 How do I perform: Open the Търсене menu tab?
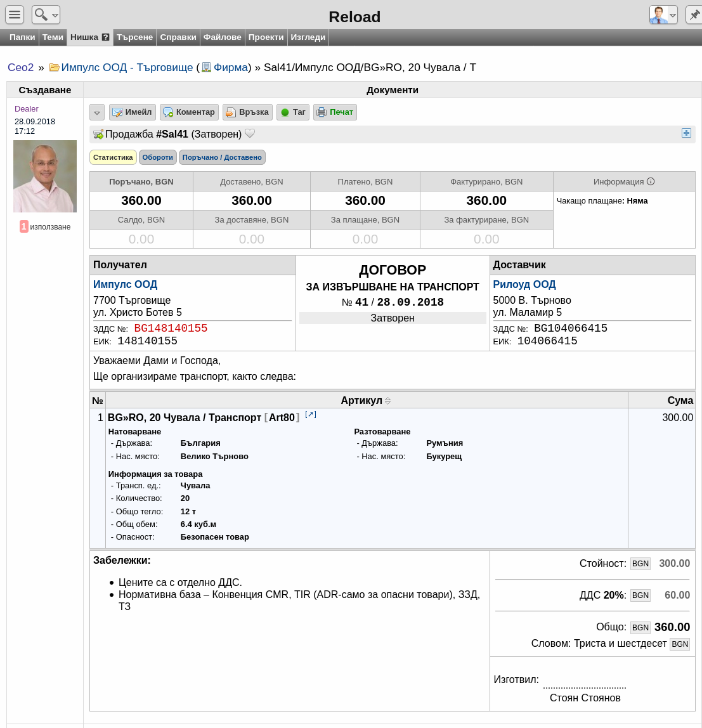click(x=134, y=37)
